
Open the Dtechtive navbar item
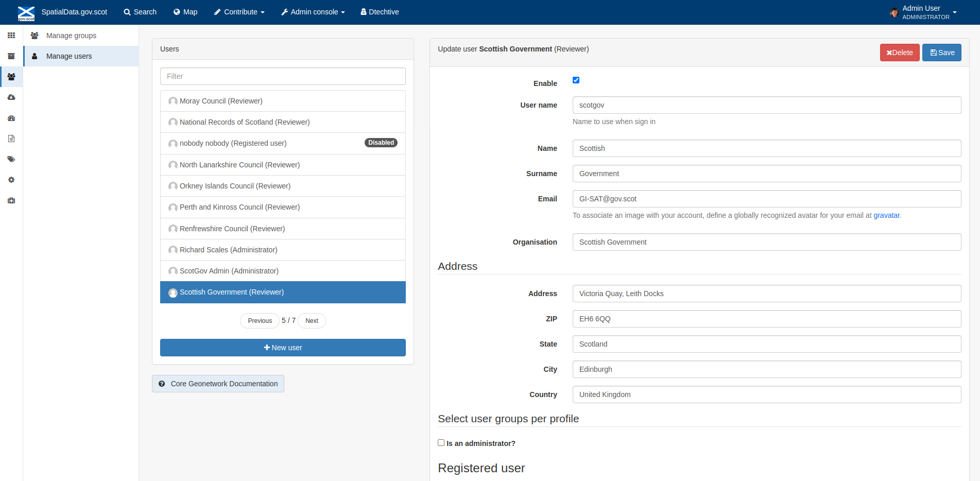[x=380, y=12]
